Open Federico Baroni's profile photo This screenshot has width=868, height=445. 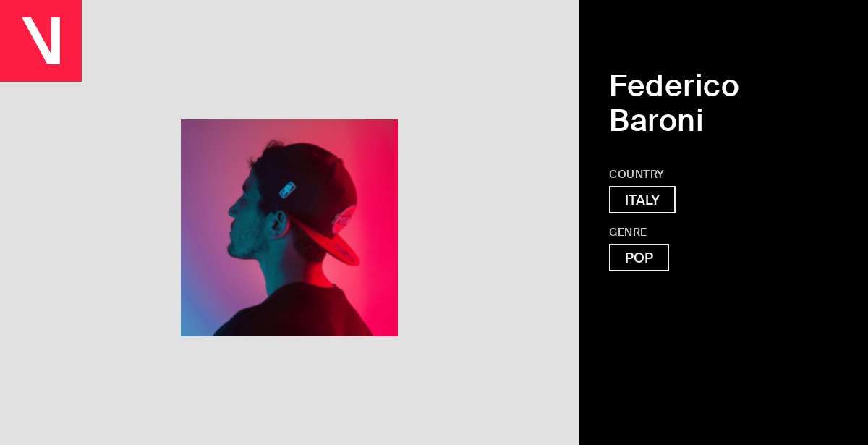(289, 228)
